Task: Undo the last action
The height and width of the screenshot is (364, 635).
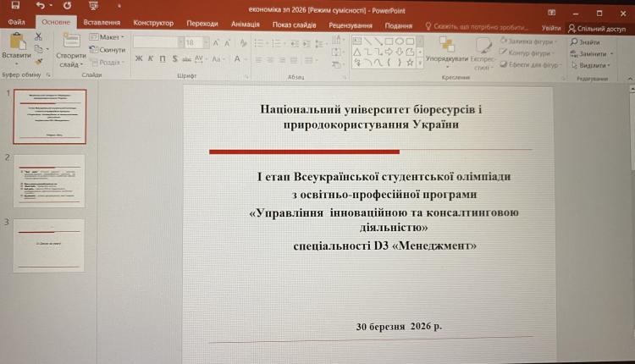Action: [41, 5]
